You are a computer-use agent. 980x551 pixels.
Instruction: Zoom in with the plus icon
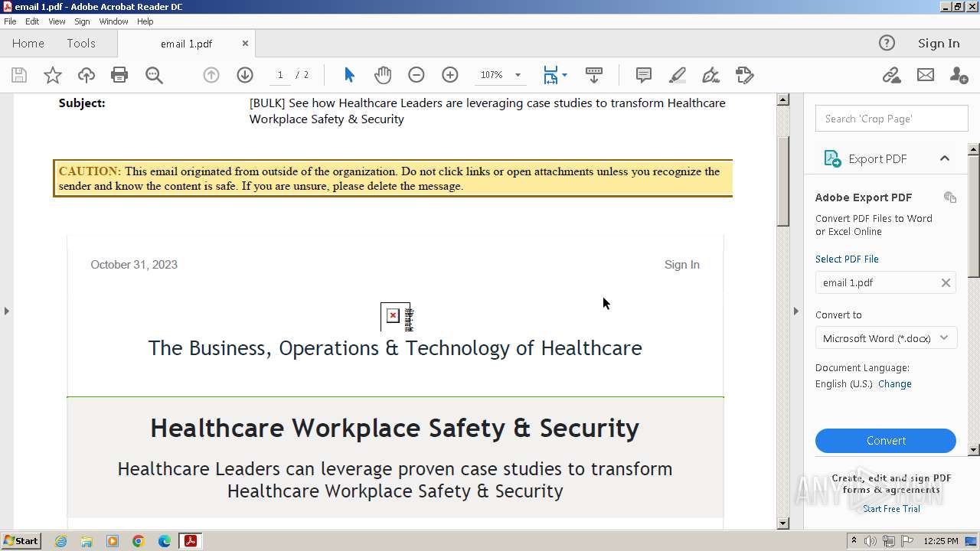450,75
